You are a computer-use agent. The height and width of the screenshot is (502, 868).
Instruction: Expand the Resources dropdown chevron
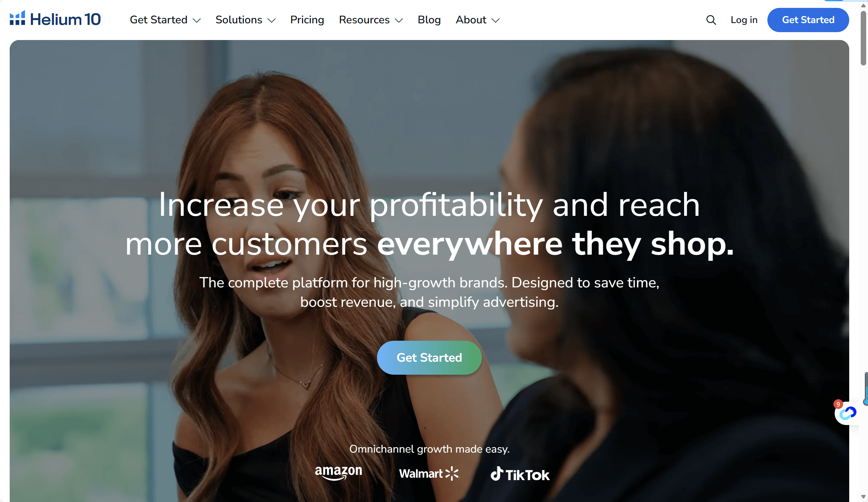tap(399, 20)
